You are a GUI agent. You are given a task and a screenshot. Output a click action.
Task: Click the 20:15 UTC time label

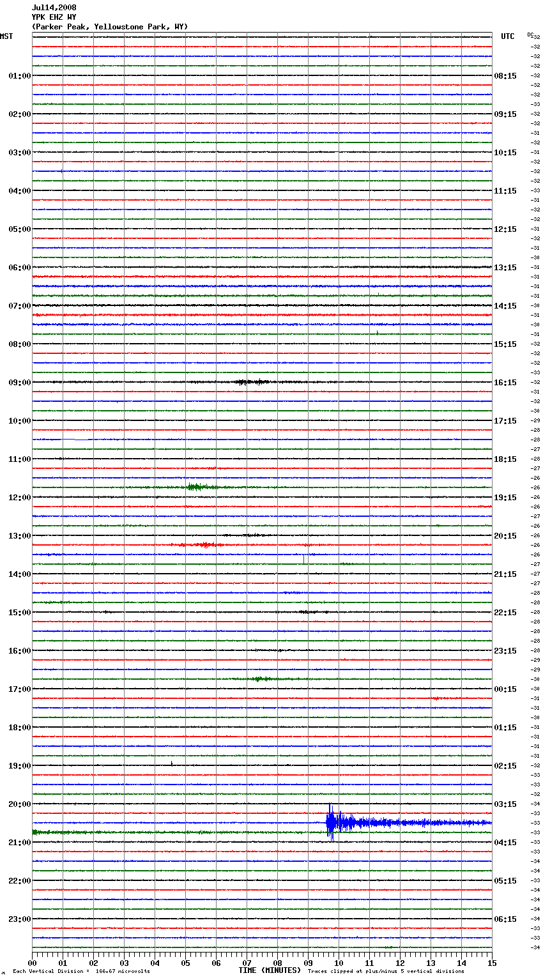pyautogui.click(x=505, y=536)
